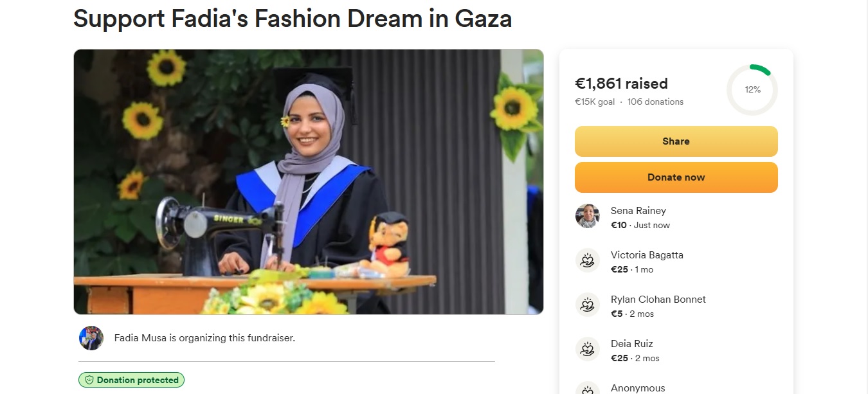Image resolution: width=868 pixels, height=394 pixels.
Task: Click the 12% progress ring
Action: coord(752,90)
